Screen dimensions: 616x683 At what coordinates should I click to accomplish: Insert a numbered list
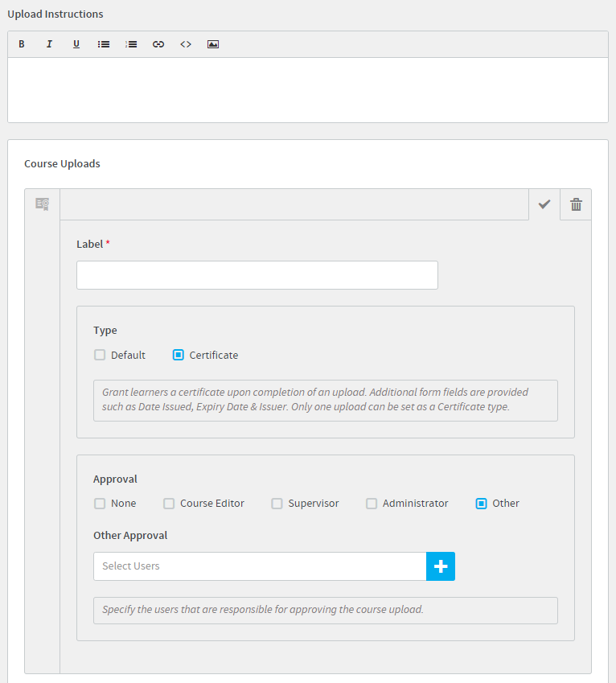coord(131,44)
